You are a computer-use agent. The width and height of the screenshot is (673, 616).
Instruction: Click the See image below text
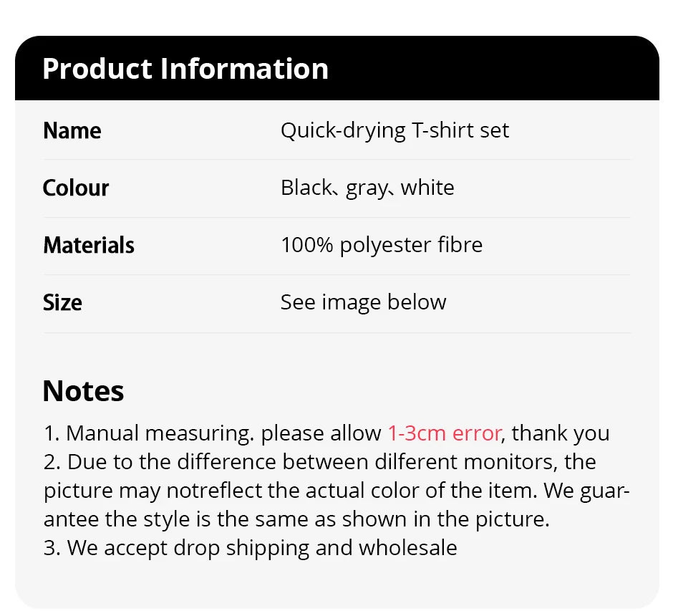coord(363,302)
